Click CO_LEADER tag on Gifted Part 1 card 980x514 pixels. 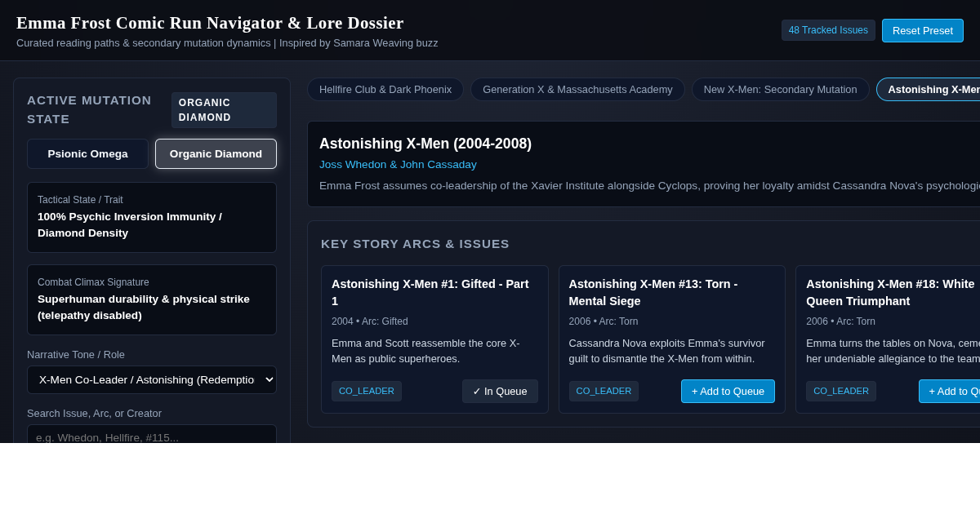point(367,391)
